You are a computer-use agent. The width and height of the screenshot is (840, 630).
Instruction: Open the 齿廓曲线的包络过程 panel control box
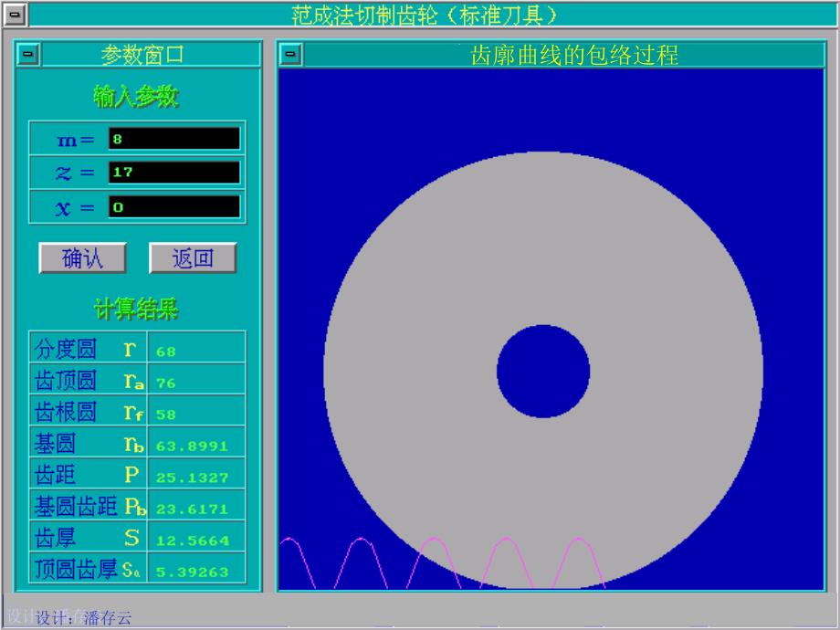pyautogui.click(x=290, y=54)
